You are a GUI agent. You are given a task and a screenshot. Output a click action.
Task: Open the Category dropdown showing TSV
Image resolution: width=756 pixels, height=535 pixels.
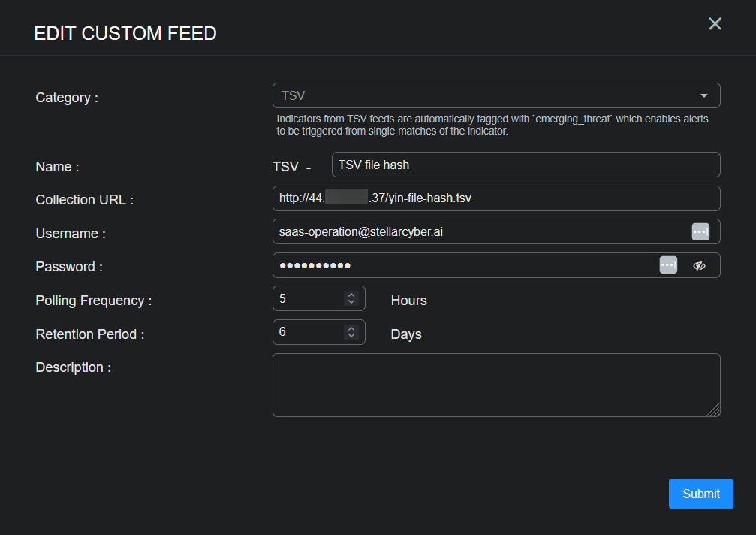click(x=488, y=95)
